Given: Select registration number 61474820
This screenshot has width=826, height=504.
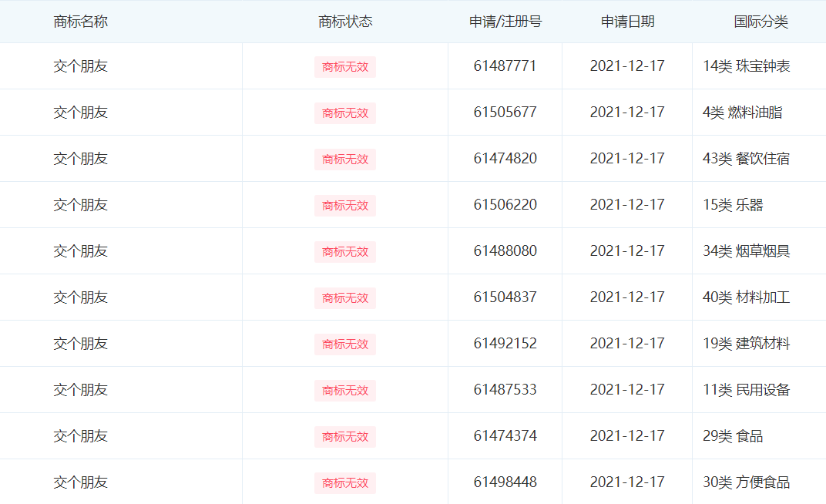Looking at the screenshot, I should [505, 159].
